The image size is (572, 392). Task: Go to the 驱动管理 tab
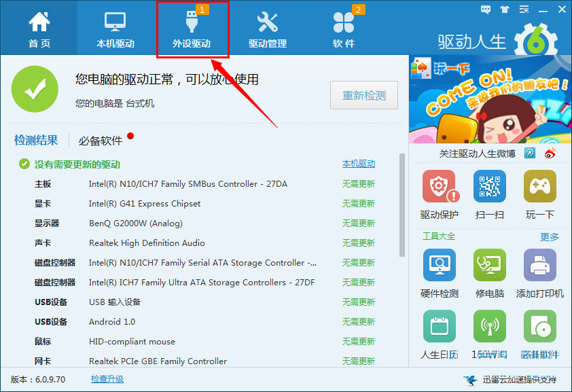click(x=268, y=30)
